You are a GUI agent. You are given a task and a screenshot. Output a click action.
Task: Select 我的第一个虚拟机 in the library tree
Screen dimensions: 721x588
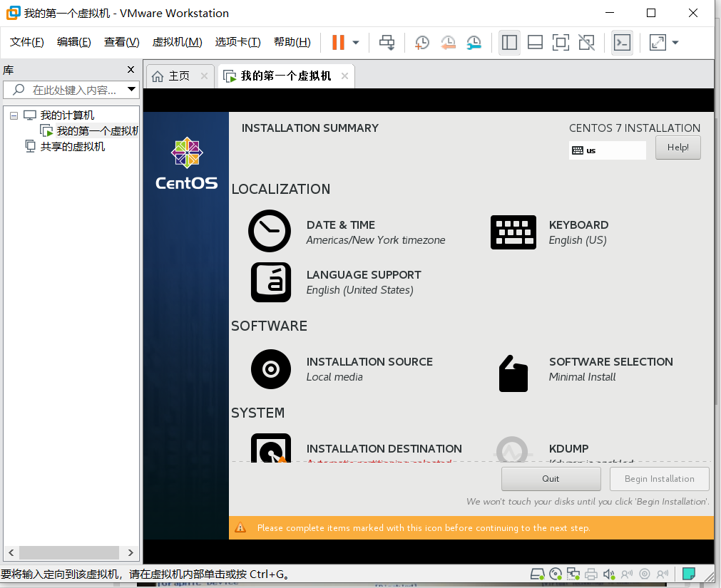click(x=97, y=131)
